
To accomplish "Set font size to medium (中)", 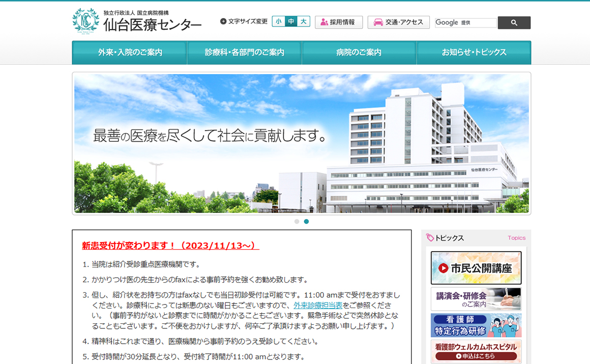I will (x=291, y=21).
